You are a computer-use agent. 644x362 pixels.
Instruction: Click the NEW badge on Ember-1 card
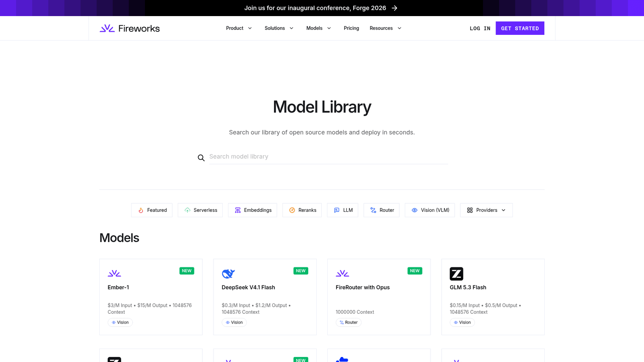187,271
